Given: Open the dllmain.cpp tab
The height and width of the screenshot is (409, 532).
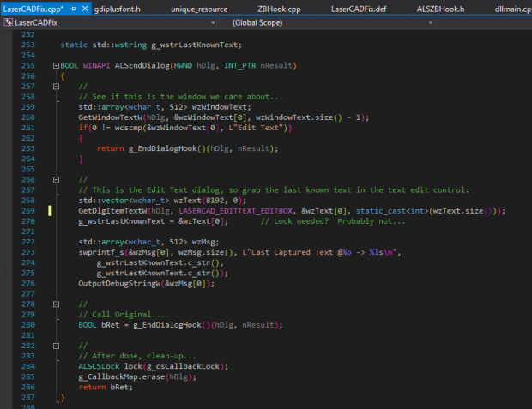Looking at the screenshot, I should 511,8.
